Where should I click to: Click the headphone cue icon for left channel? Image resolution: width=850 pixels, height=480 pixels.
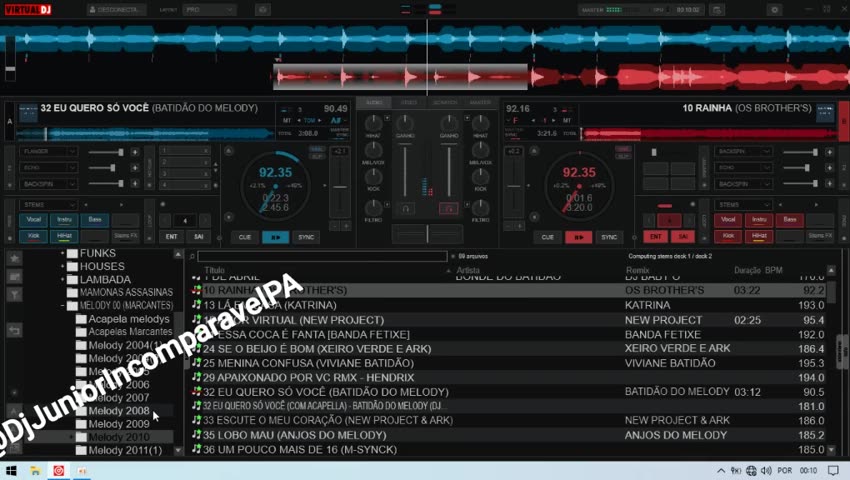405,208
